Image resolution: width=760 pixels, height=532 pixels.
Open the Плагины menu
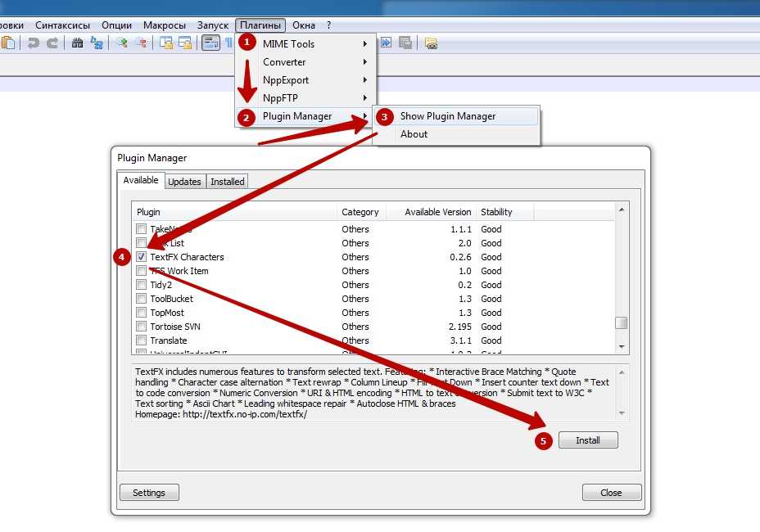[x=260, y=25]
